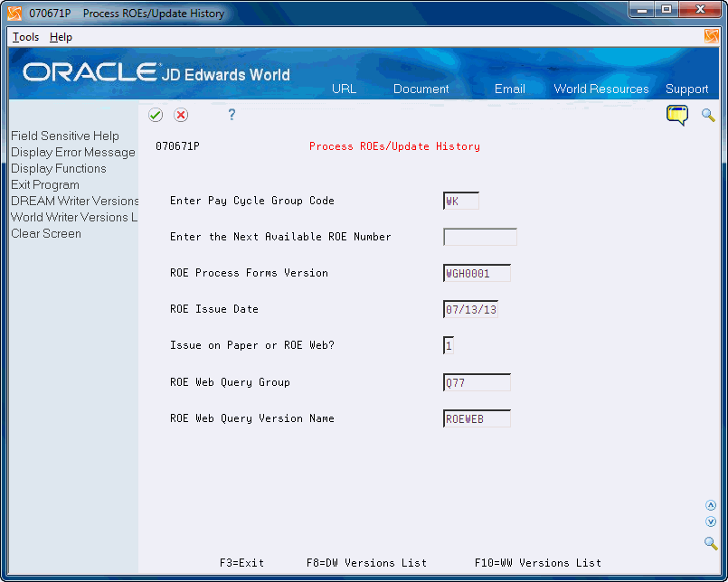Click the green checkmark OK icon
728x582 pixels.
tap(155, 115)
